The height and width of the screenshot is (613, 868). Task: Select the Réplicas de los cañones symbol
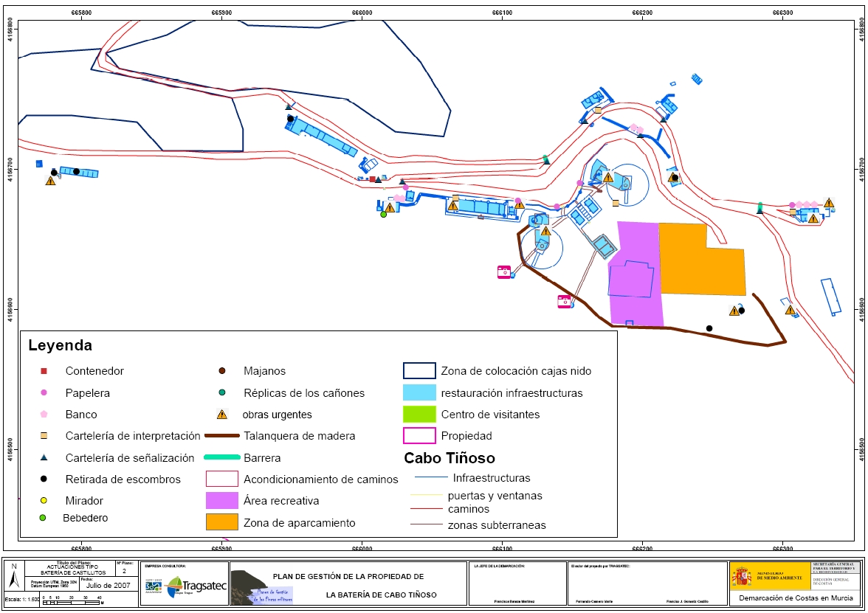pos(221,393)
